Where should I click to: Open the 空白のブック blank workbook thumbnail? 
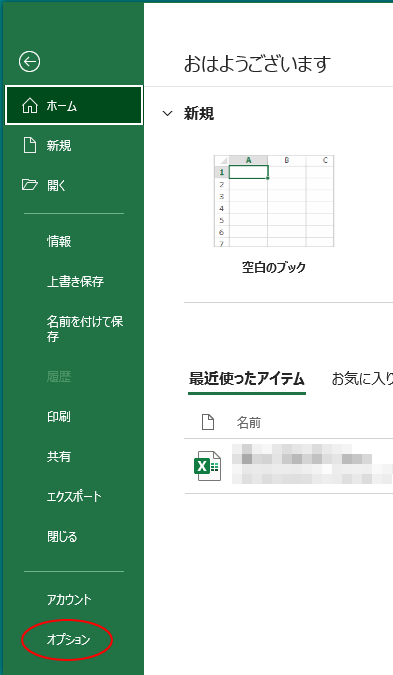[x=274, y=201]
